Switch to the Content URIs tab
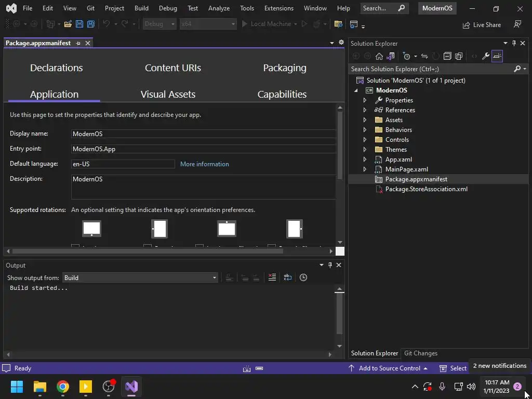 (173, 68)
